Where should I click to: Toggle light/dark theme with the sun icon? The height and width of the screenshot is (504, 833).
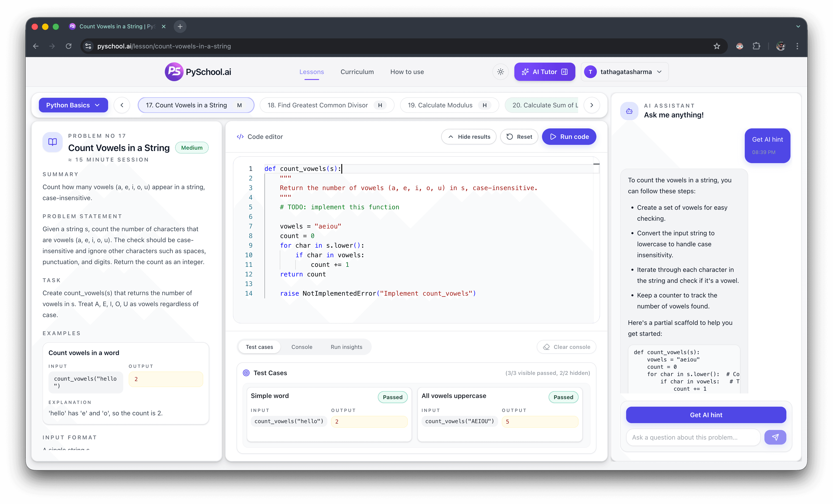click(x=500, y=72)
